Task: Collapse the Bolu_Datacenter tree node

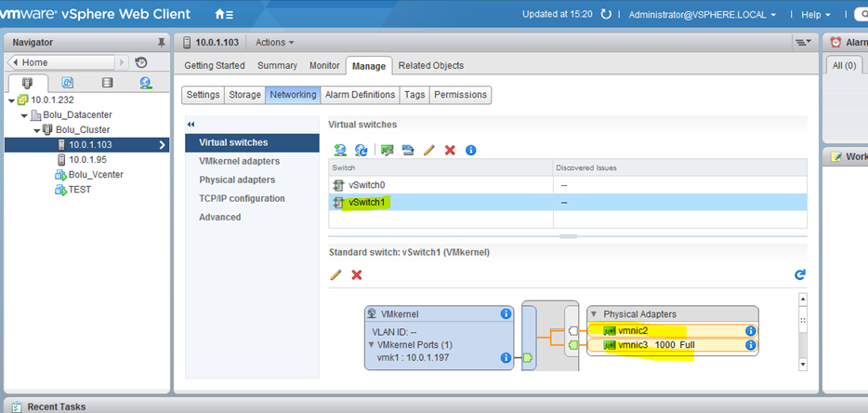Action: [x=24, y=115]
